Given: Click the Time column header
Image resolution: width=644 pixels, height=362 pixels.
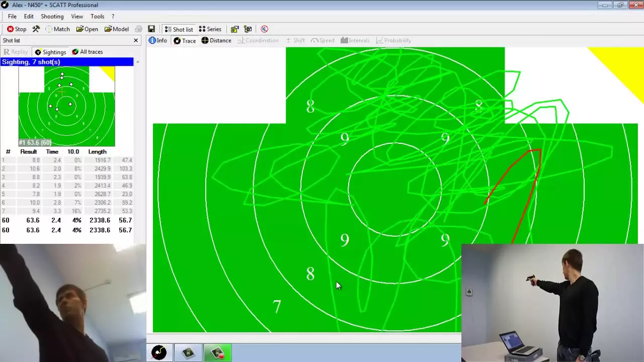Looking at the screenshot, I should pyautogui.click(x=52, y=152).
